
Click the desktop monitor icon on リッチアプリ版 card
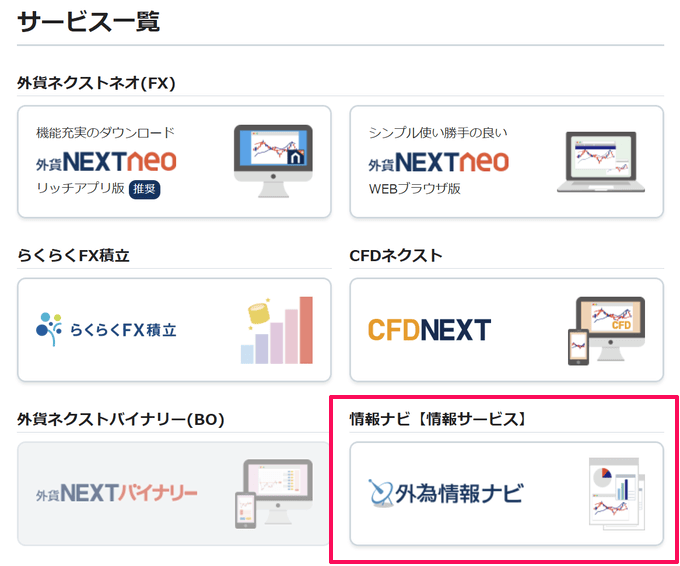(273, 161)
